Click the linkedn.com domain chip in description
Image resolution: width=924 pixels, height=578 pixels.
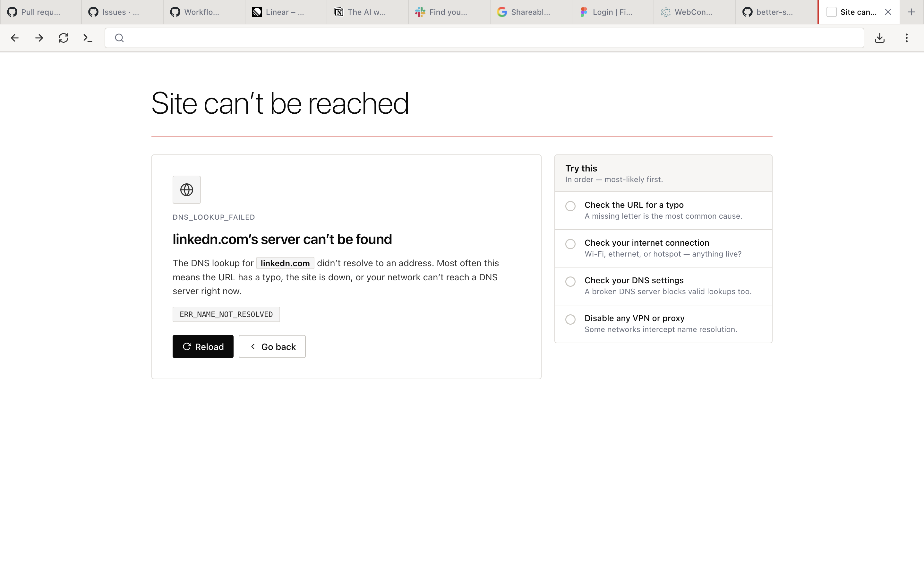tap(285, 263)
